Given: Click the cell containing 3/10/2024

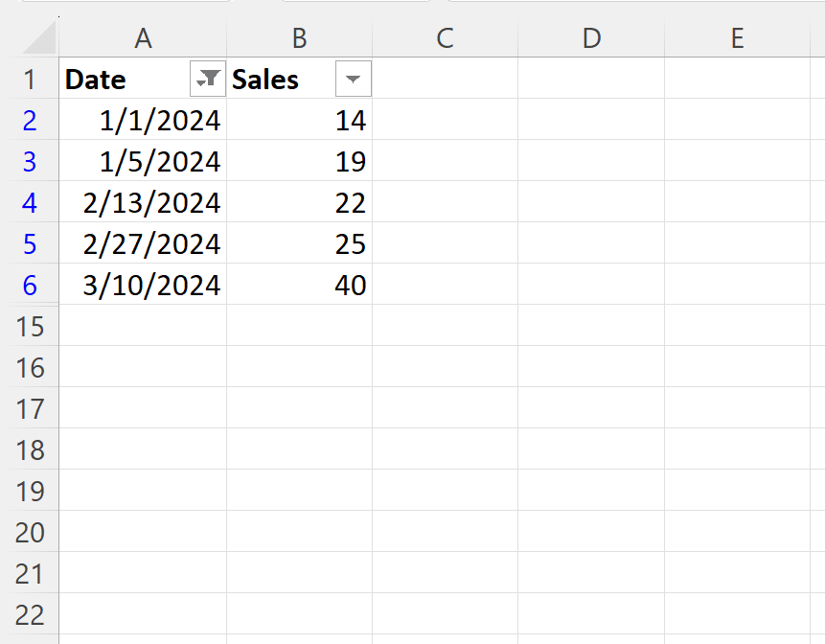Looking at the screenshot, I should point(143,285).
